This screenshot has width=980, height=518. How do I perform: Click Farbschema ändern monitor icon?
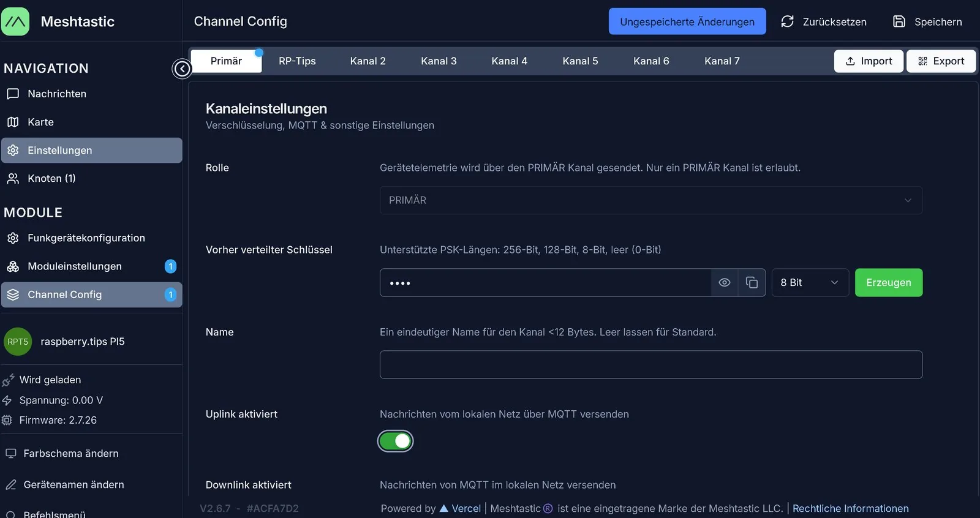pyautogui.click(x=11, y=454)
